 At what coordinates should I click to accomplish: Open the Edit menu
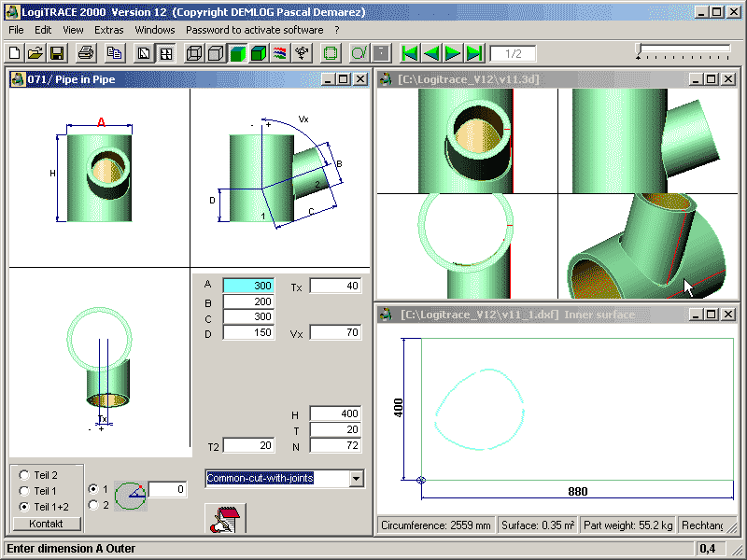point(43,30)
